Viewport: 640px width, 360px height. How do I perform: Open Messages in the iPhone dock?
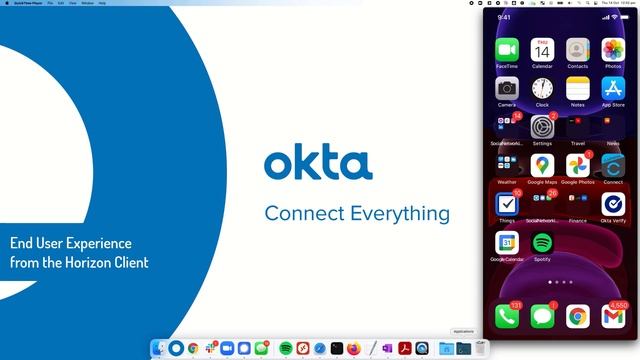(542, 316)
